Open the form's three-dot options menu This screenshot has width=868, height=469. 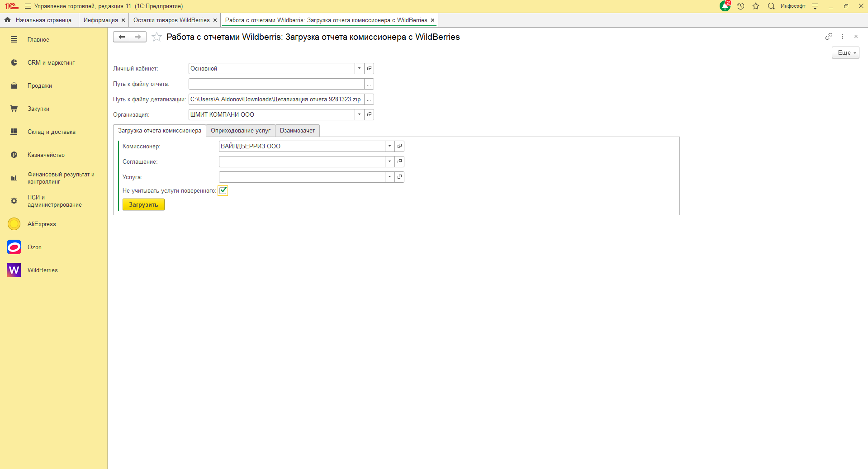(x=842, y=37)
